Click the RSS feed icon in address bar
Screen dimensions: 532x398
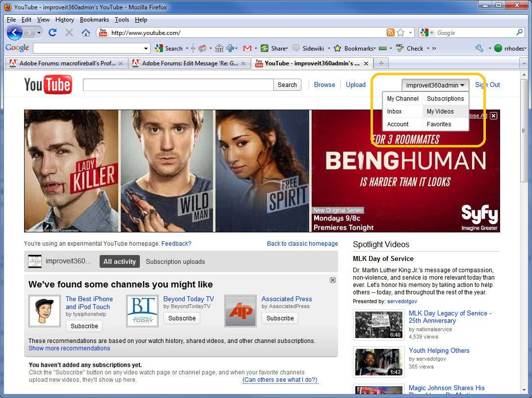click(391, 32)
